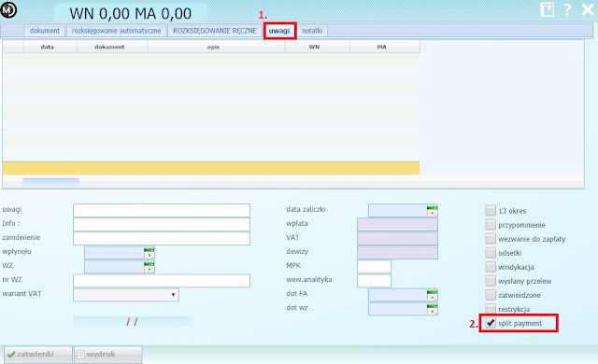
Task: Uncheck the split payment checkbox
Action: [491, 323]
